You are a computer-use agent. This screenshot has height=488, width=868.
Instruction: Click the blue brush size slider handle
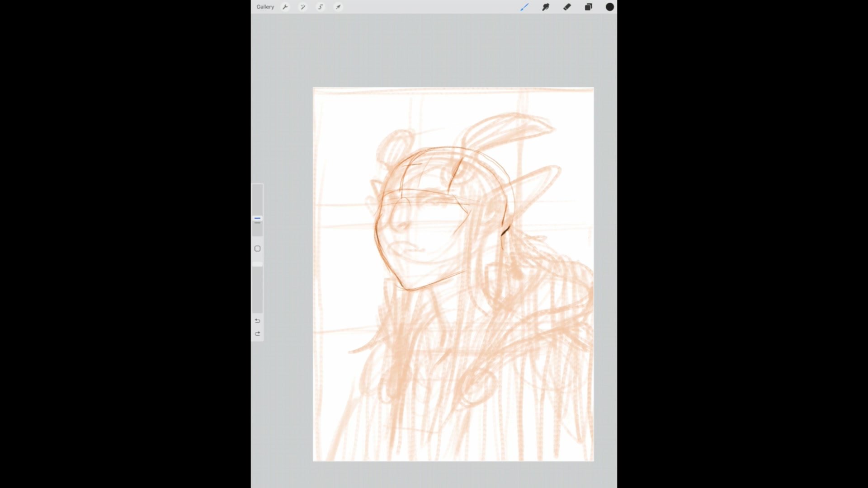click(x=257, y=219)
